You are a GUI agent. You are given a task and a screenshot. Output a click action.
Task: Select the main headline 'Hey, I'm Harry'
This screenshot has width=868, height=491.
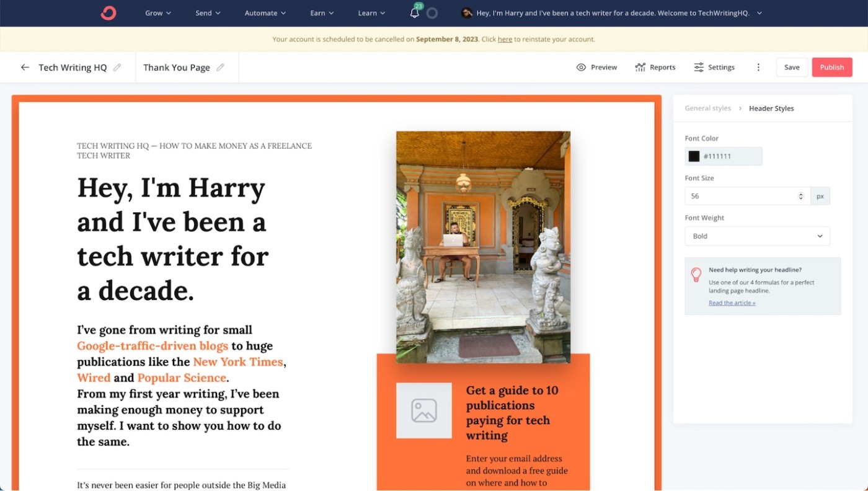coord(173,239)
